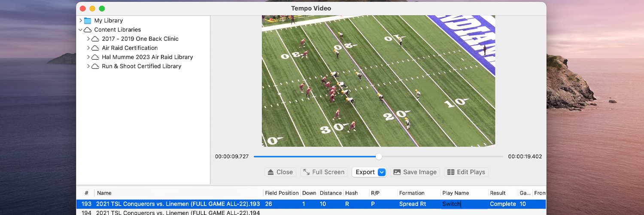Viewport: 644px width, 215px height.
Task: Open Full Screen video mode
Action: pyautogui.click(x=324, y=172)
